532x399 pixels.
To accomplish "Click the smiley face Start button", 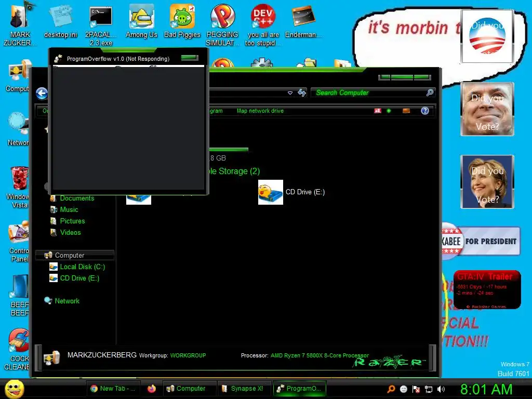I will (x=14, y=389).
